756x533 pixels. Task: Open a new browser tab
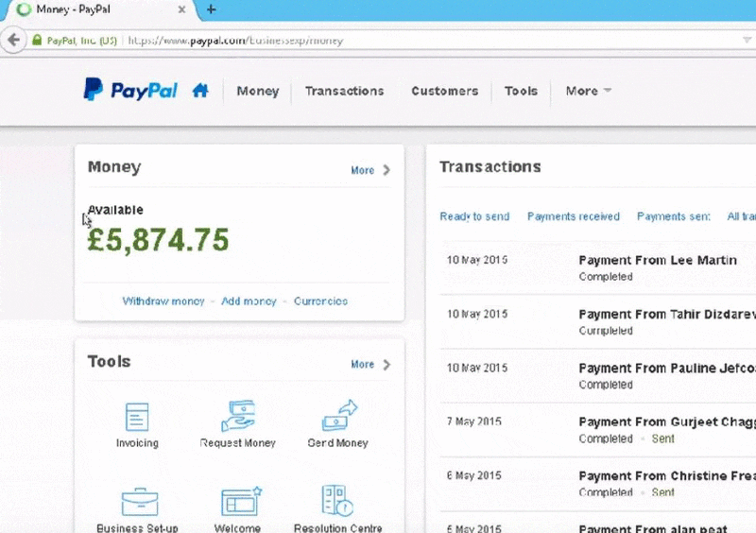pos(211,9)
